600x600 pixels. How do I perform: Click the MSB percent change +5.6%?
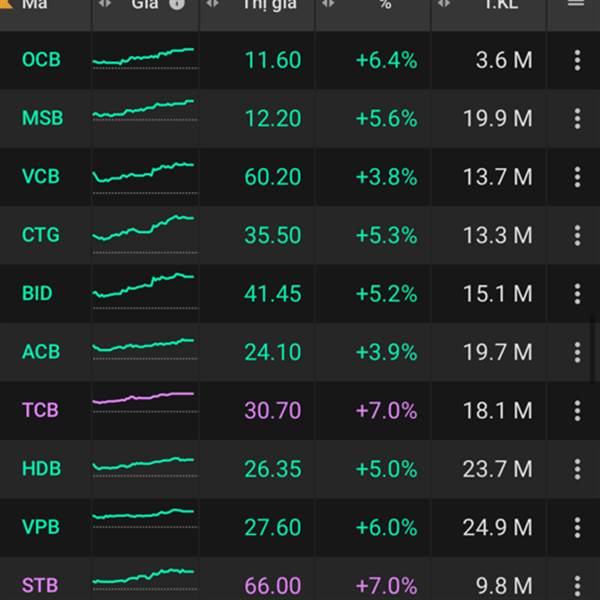pos(386,118)
